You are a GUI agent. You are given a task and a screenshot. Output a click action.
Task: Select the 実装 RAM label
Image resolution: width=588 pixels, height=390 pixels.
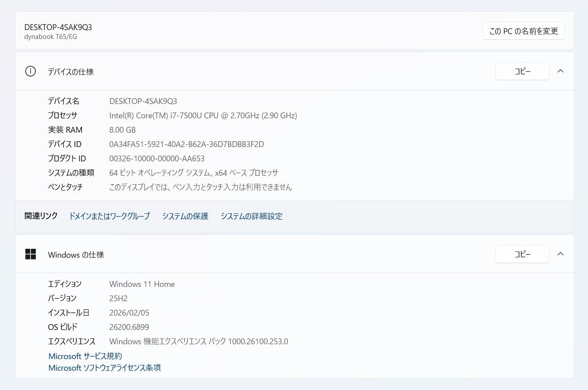click(x=65, y=130)
